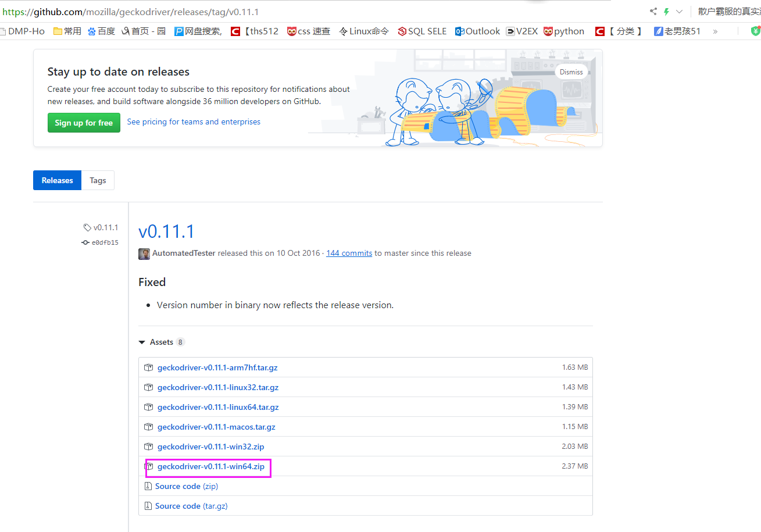Viewport: 761px width, 532px height.
Task: Open the 【ths512 bookmark
Action: click(255, 31)
